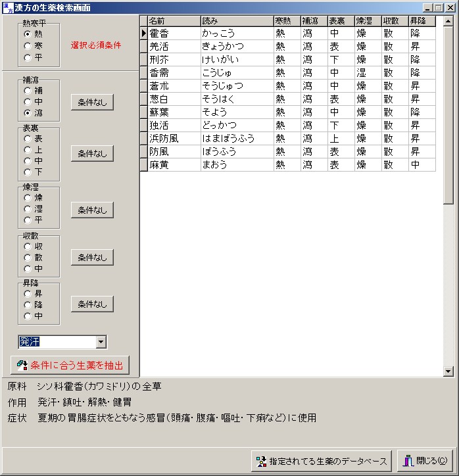Click 条件に合う生薬を抽出 button

pos(70,365)
